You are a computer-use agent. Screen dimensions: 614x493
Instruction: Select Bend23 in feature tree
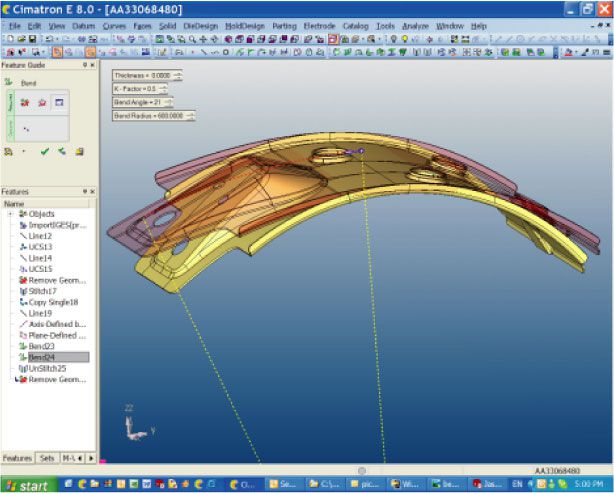(x=42, y=346)
